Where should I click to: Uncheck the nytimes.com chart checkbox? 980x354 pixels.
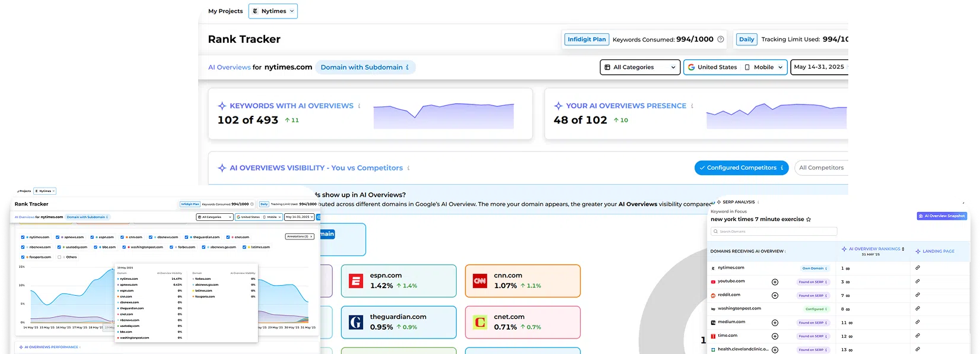[x=23, y=237]
